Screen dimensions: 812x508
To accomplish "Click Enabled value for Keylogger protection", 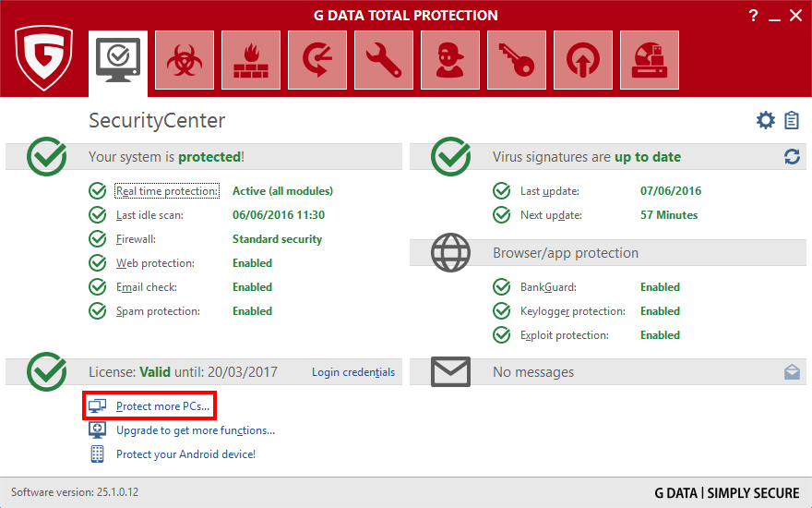I will pyautogui.click(x=661, y=311).
